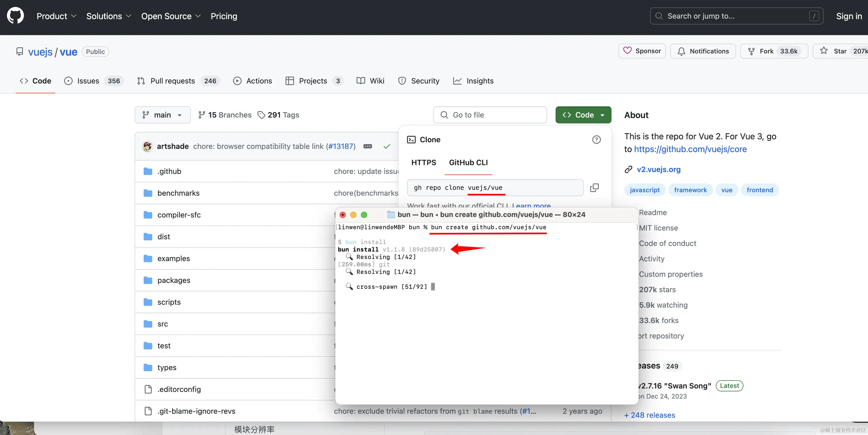
Task: Open the .editorconfig file
Action: 179,389
